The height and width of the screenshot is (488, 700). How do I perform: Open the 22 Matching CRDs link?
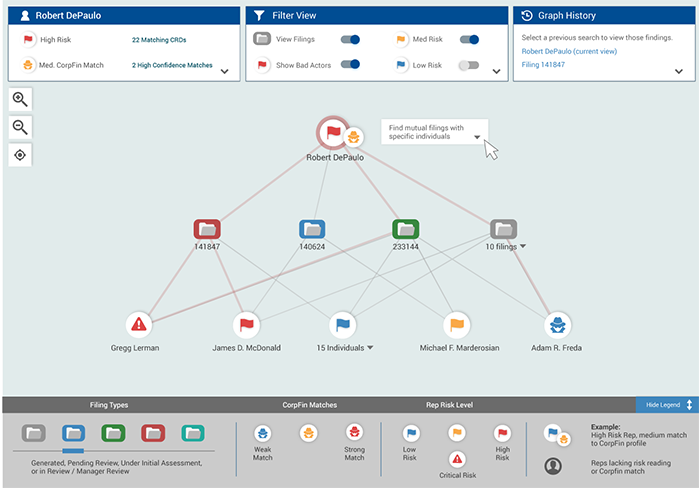point(158,40)
